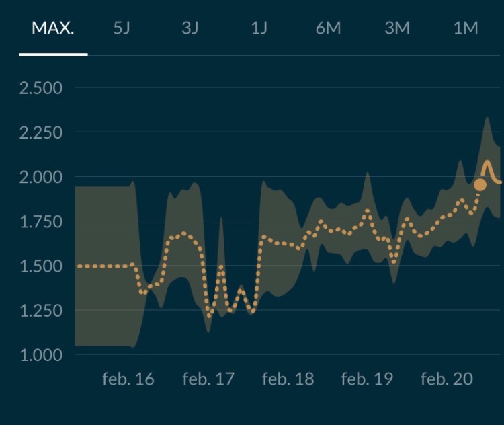Click the 2.000 y-axis value
Image resolution: width=504 pixels, height=425 pixels.
click(42, 177)
